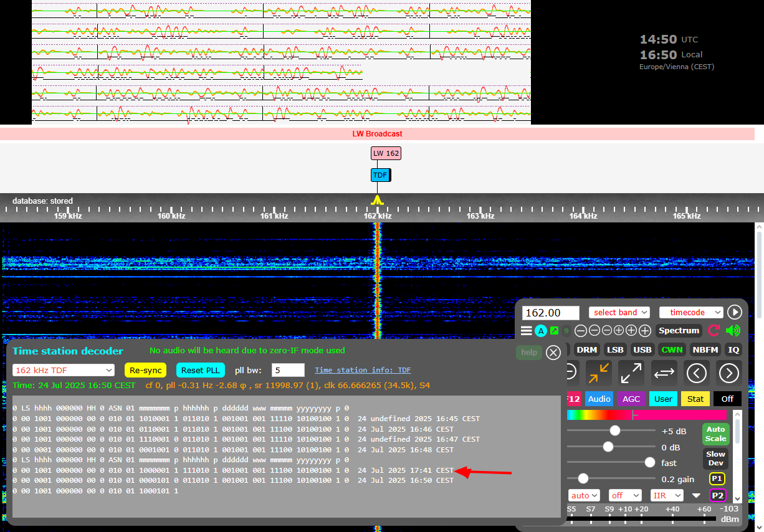Open the hamburger menu icon
The image size is (764, 532).
[527, 331]
